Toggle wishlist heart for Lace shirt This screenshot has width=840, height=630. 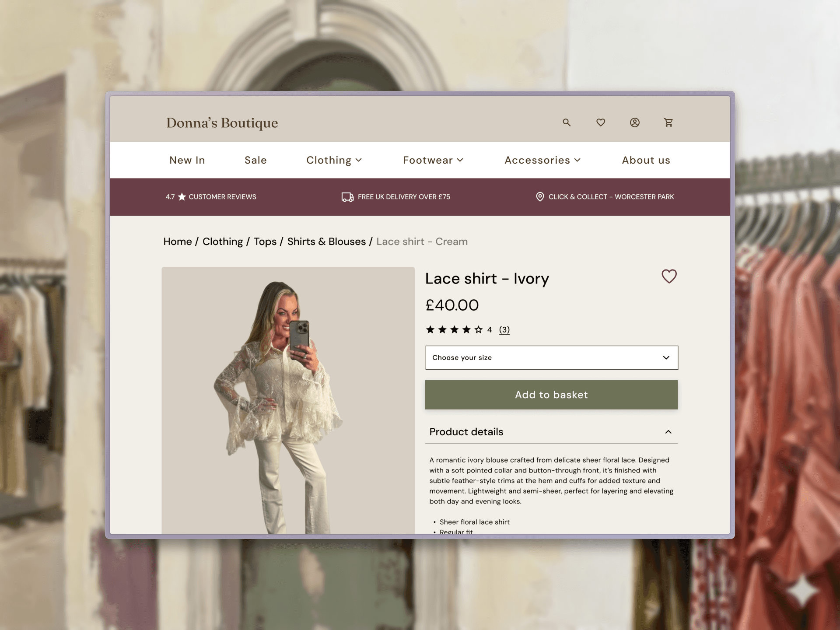click(x=669, y=276)
